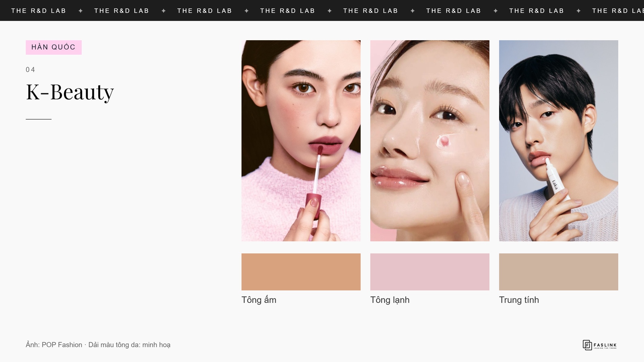Click the Tông lạnh label
Screen dimensions: 644x362
point(390,300)
